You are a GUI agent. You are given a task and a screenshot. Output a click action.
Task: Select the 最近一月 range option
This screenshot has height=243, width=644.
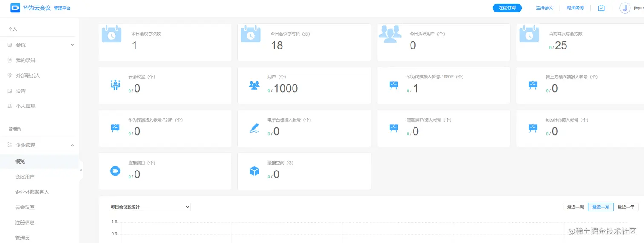(601, 207)
